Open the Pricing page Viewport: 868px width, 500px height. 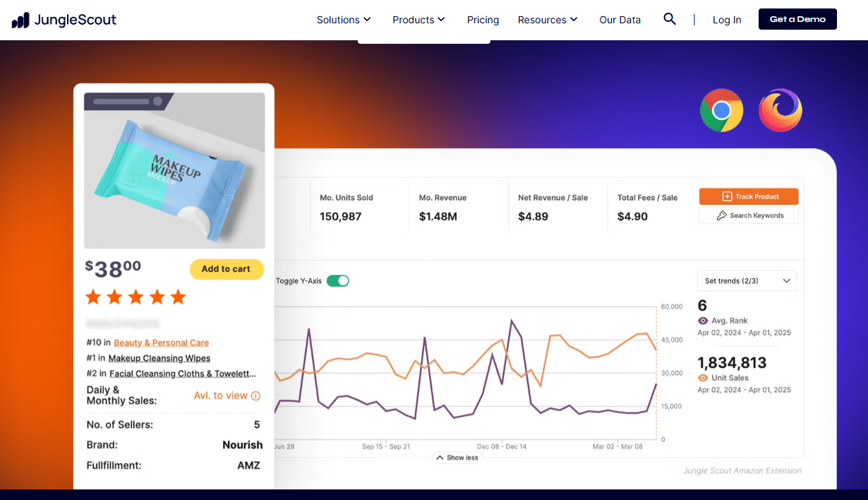[483, 20]
